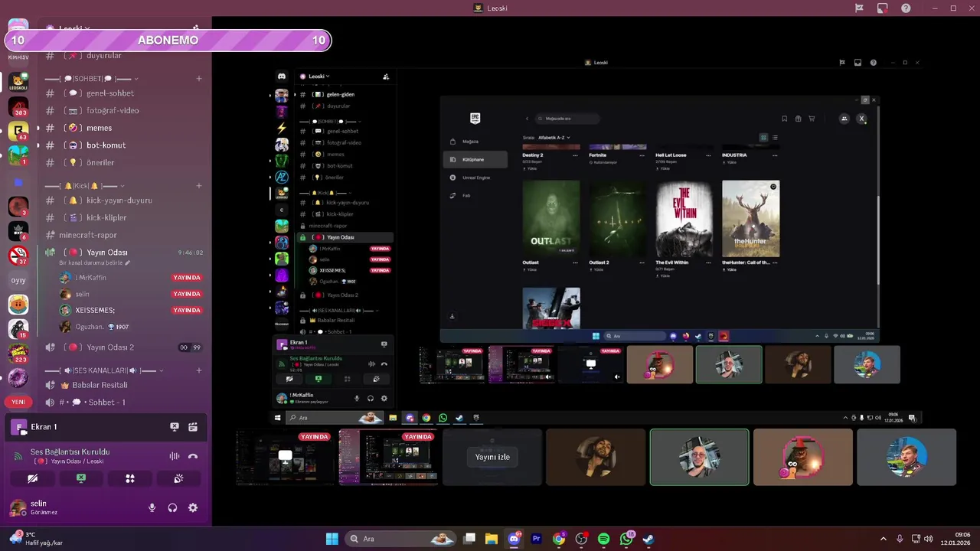
Task: Open the kick-klipler channel
Action: tap(122, 217)
